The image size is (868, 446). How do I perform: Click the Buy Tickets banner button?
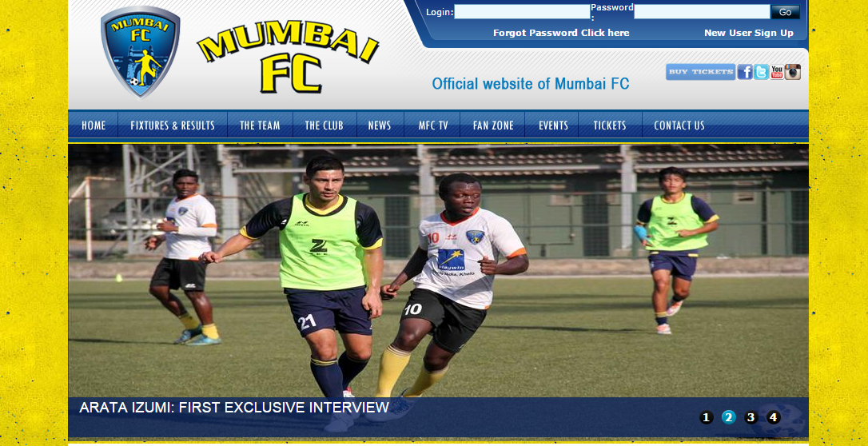700,72
